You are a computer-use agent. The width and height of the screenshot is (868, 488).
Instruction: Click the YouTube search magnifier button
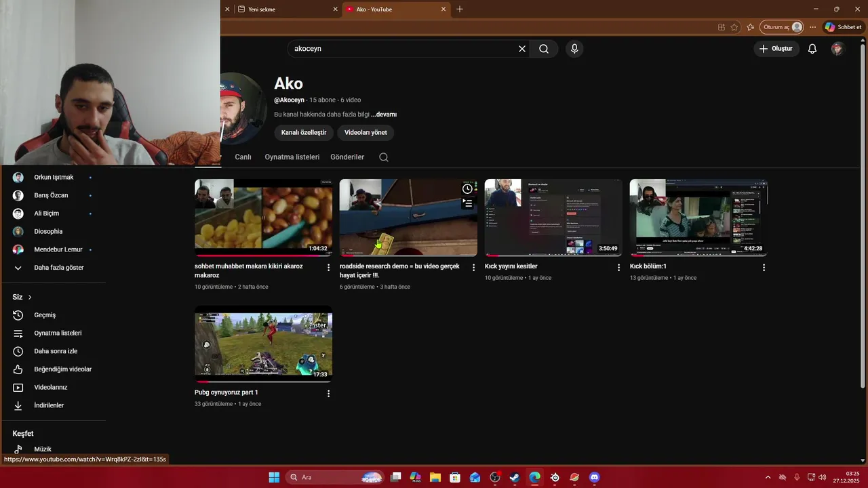click(x=544, y=49)
